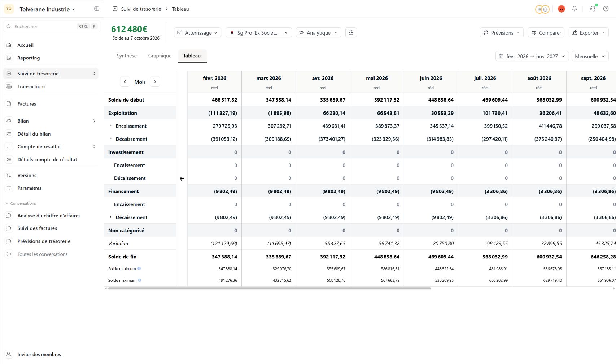Click the dual-circle toggle in top bar
This screenshot has height=364, width=616.
click(542, 9)
